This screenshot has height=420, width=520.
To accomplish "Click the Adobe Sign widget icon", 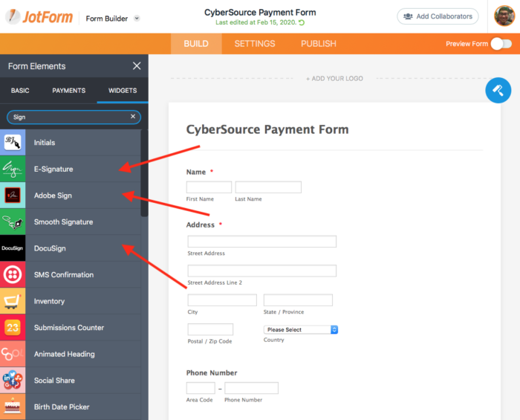I will [x=13, y=196].
